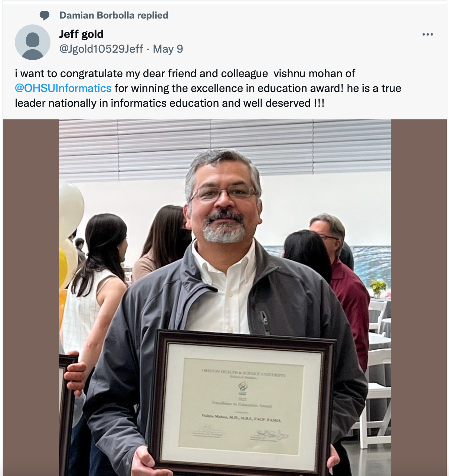Screen dimensions: 449x476
Task: Click the reply speech bubble icon
Action: coord(45,16)
